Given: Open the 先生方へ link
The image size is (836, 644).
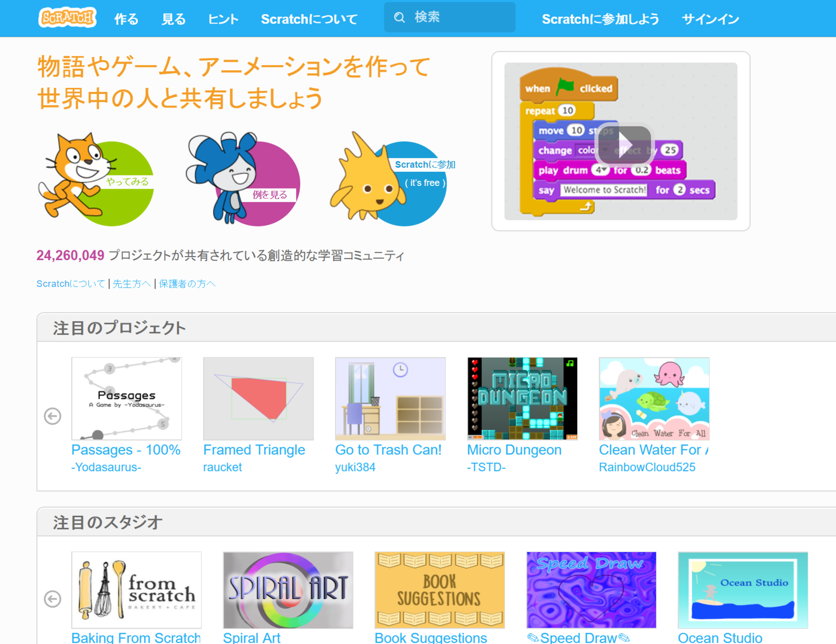Looking at the screenshot, I should tap(131, 284).
